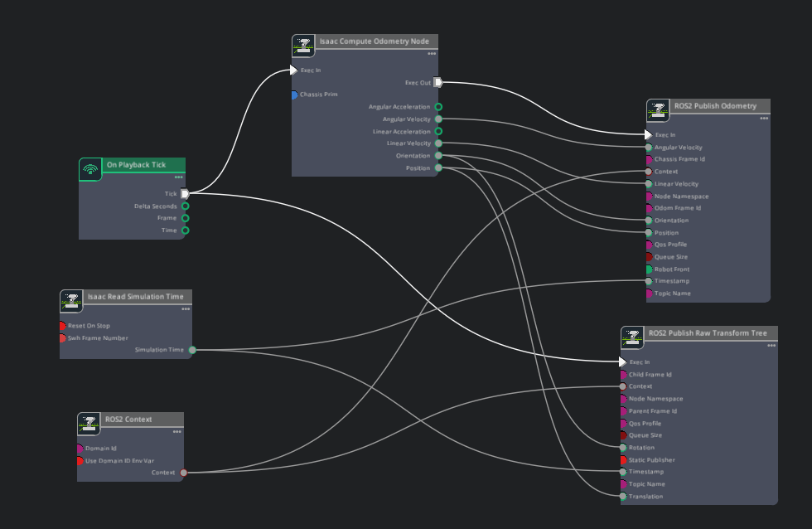The image size is (812, 529).
Task: Click the Simulation Time output port
Action: (192, 350)
